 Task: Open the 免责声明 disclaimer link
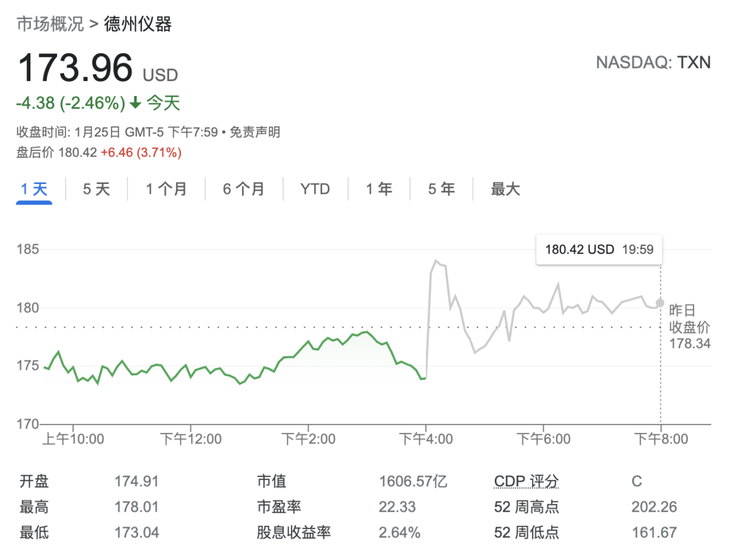255,132
